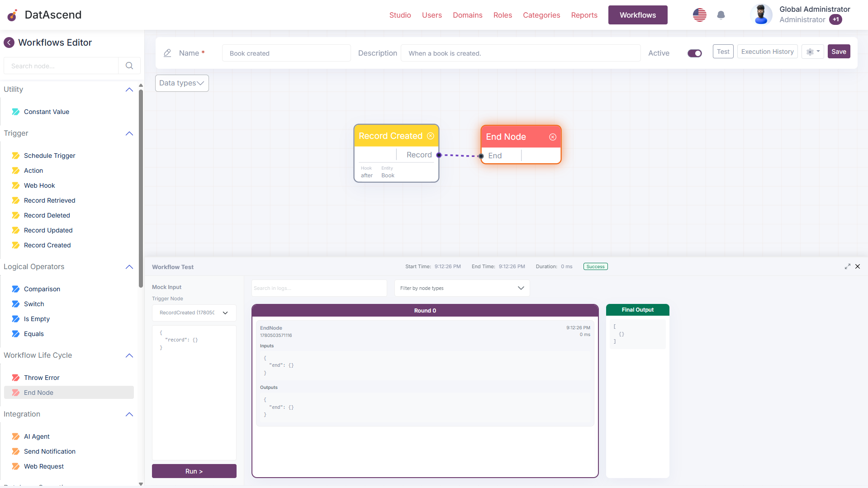Go back using the Workflows Editor arrow
Viewport: 868px width, 488px height.
(x=9, y=43)
